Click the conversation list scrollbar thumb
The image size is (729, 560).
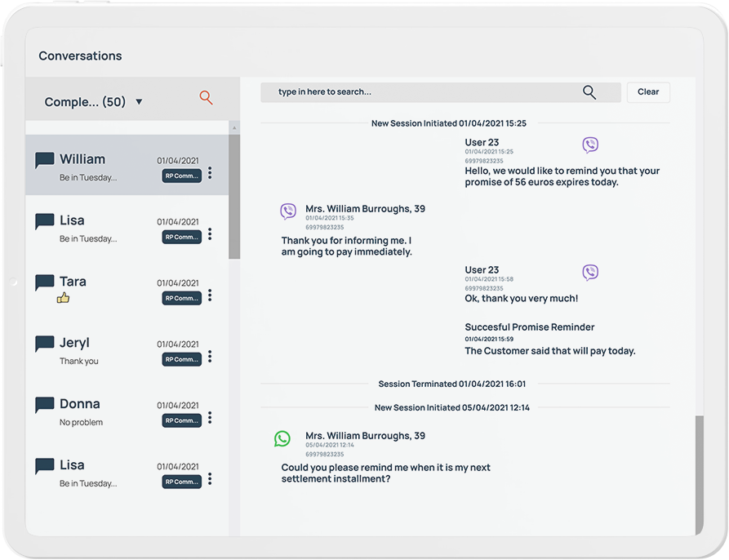[234, 197]
